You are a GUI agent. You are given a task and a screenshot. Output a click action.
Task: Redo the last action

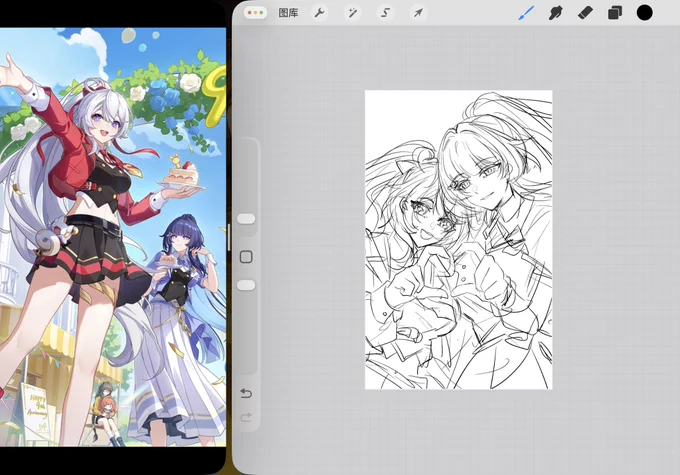246,417
